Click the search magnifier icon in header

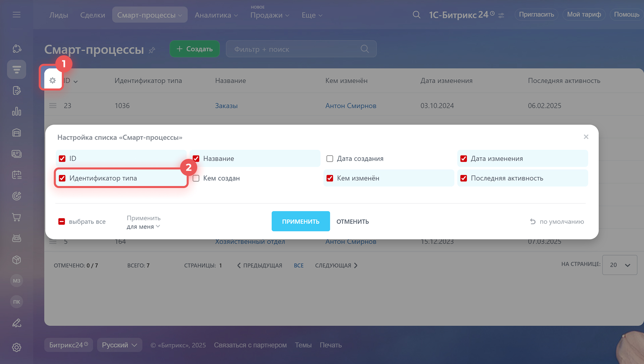416,15
